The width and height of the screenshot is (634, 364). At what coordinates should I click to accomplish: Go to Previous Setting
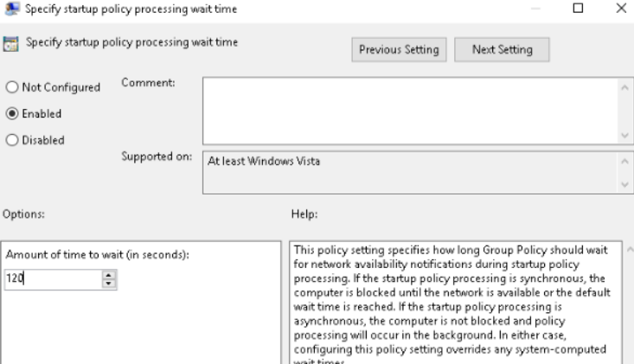point(399,49)
